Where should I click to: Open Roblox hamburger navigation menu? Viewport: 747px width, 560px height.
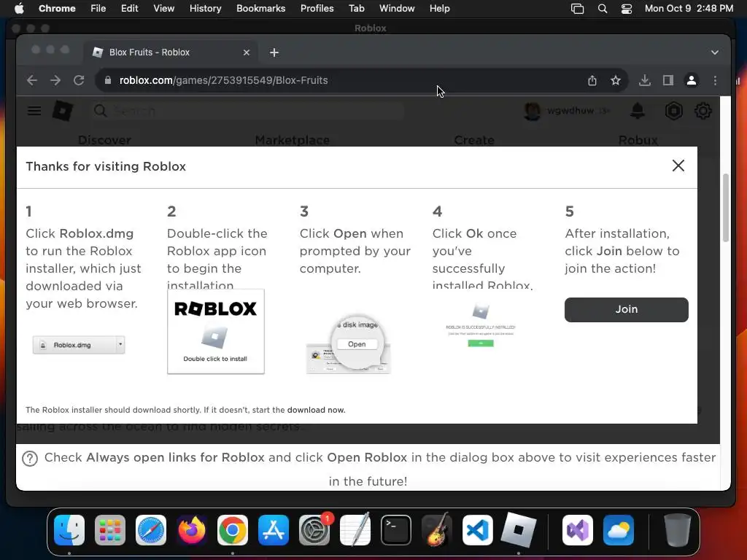click(34, 111)
